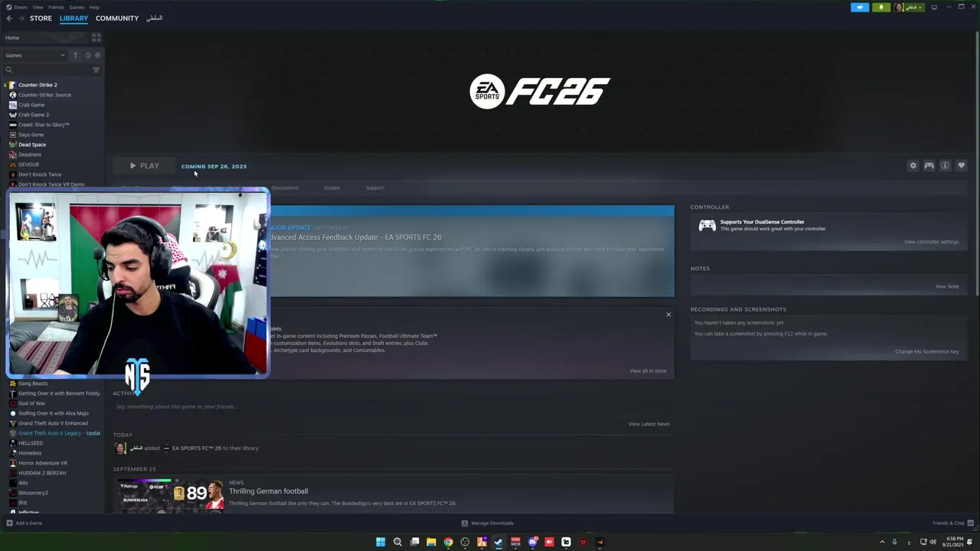980x551 pixels.
Task: Click View Latest News link
Action: [x=649, y=424]
